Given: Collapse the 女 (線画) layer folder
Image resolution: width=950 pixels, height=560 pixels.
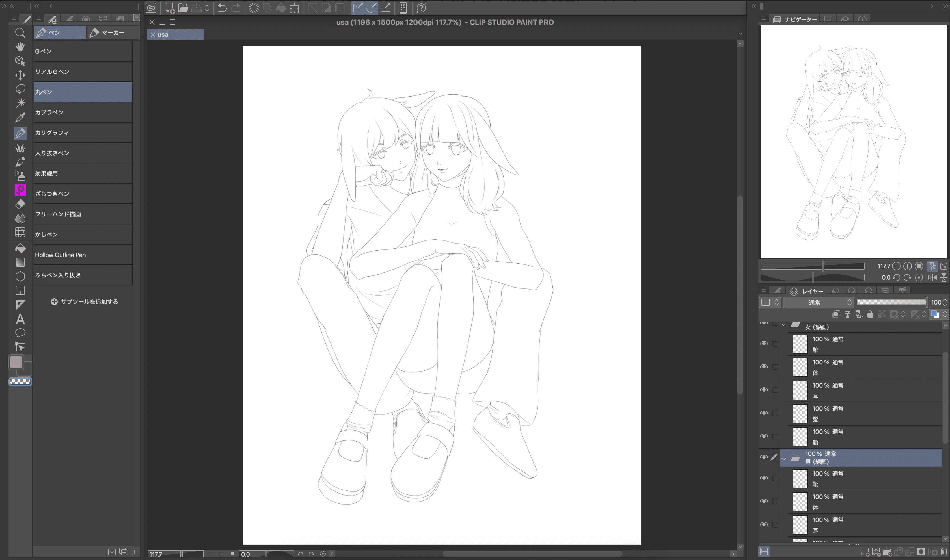Looking at the screenshot, I should pos(784,325).
